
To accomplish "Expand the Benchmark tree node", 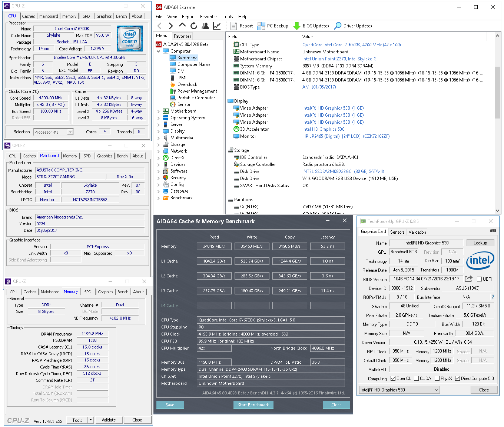I will point(159,198).
